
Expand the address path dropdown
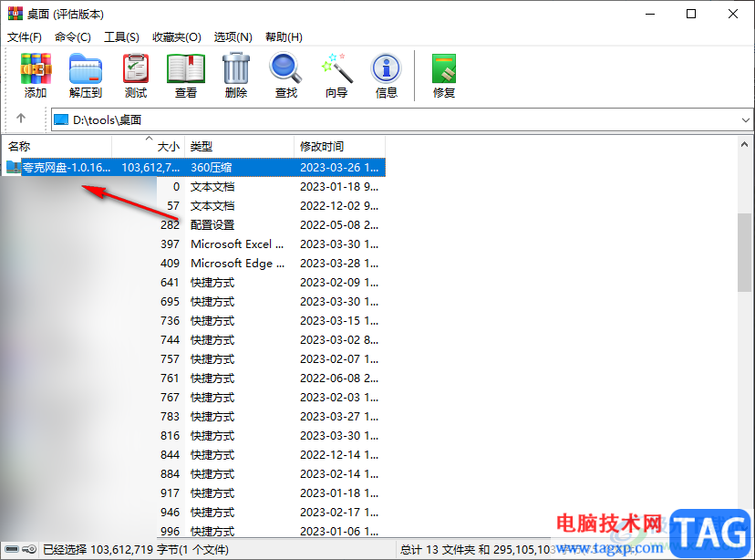click(745, 119)
